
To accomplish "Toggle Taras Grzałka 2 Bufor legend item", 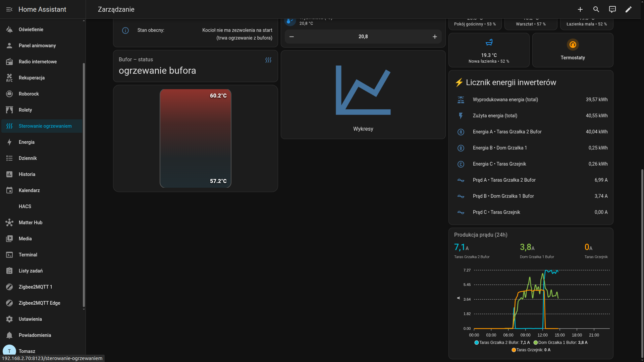I will [x=502, y=343].
